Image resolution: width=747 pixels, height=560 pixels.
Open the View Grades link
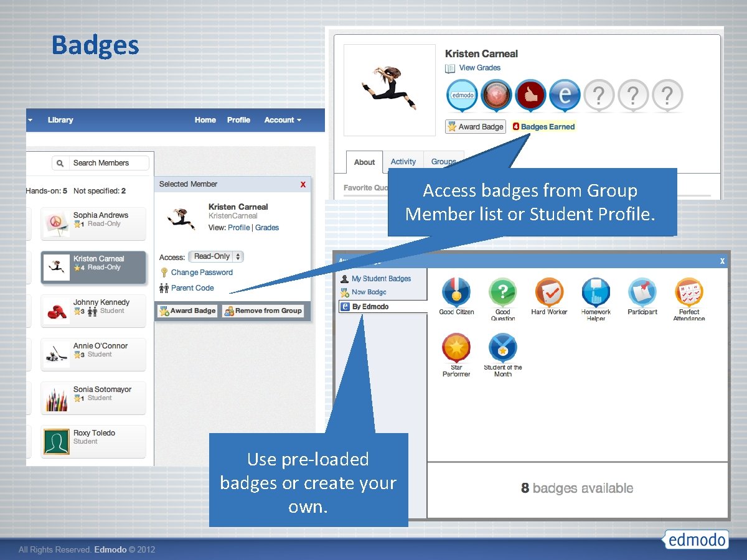pos(479,68)
